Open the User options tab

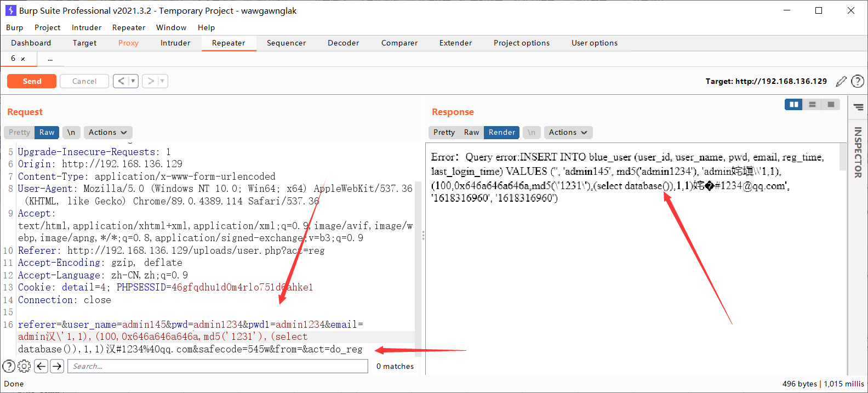[x=595, y=43]
